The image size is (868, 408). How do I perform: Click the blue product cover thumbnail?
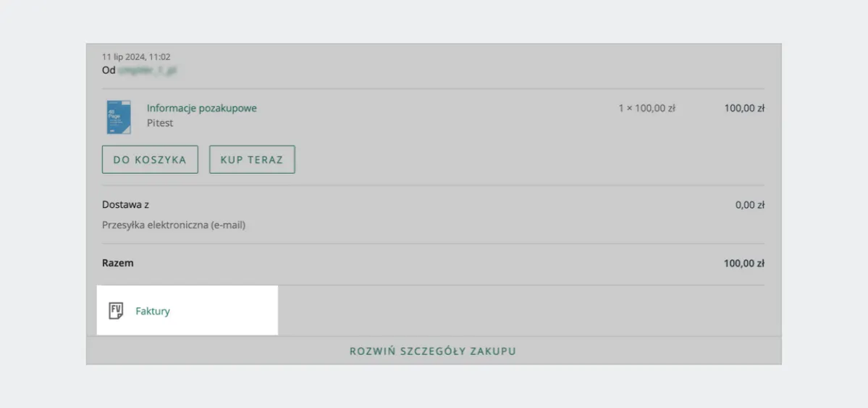[119, 117]
